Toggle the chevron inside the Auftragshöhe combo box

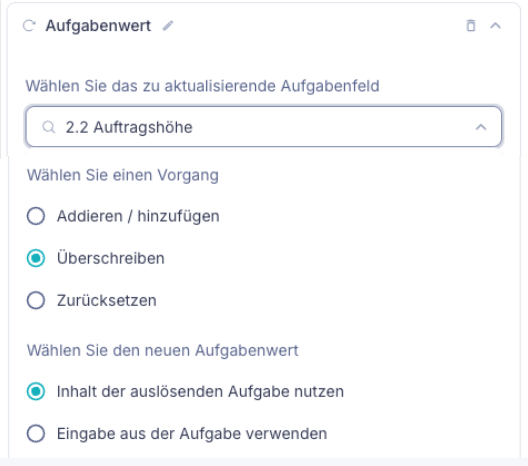point(481,127)
